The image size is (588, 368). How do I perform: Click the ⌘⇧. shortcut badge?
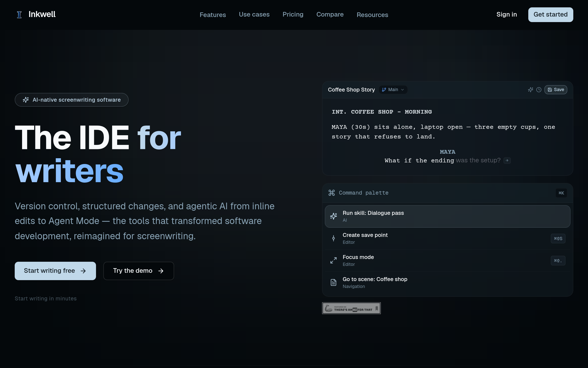(x=558, y=261)
